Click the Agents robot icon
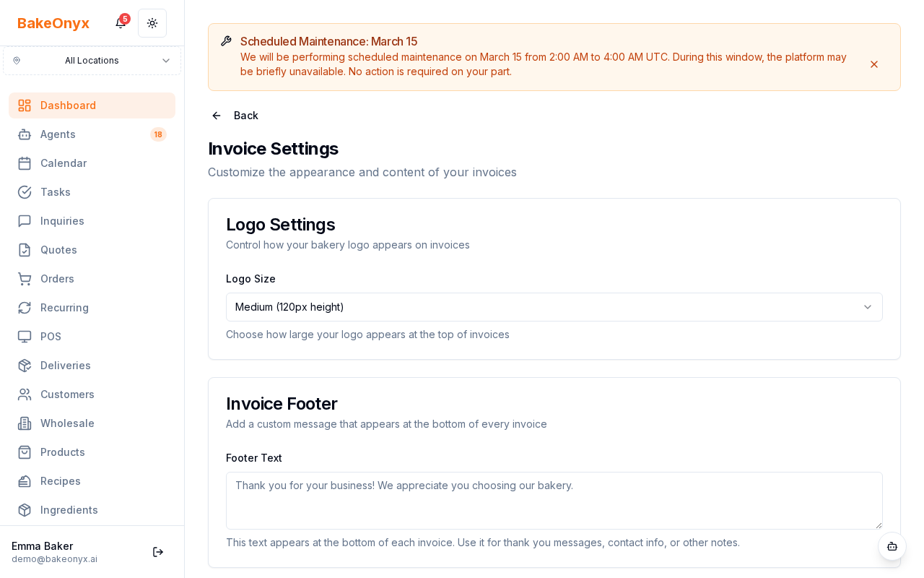Viewport: 924px width, 578px height. click(x=25, y=134)
